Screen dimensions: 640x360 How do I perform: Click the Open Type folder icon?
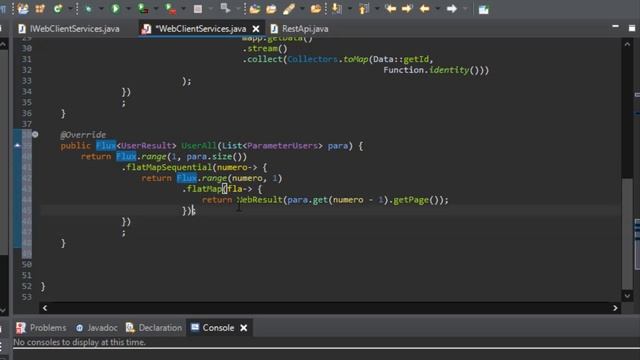point(255,9)
